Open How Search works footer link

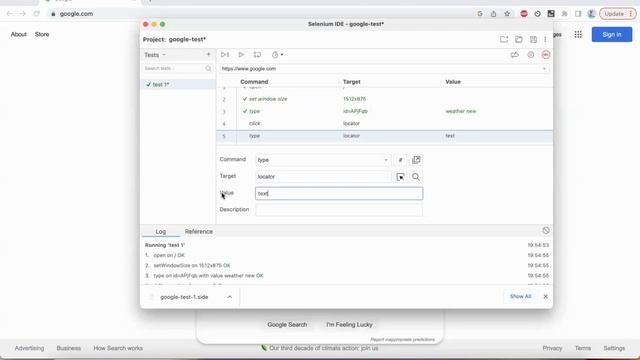[118, 348]
